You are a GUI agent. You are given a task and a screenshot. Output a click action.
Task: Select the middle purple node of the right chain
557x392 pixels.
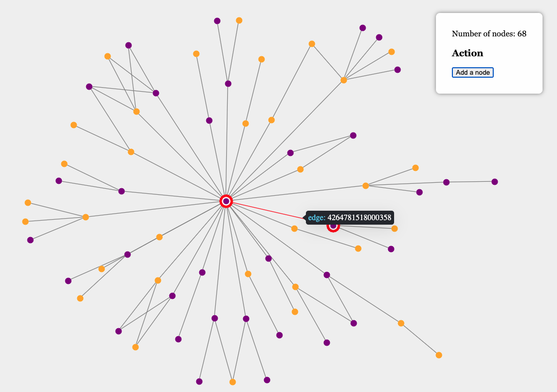click(x=446, y=182)
